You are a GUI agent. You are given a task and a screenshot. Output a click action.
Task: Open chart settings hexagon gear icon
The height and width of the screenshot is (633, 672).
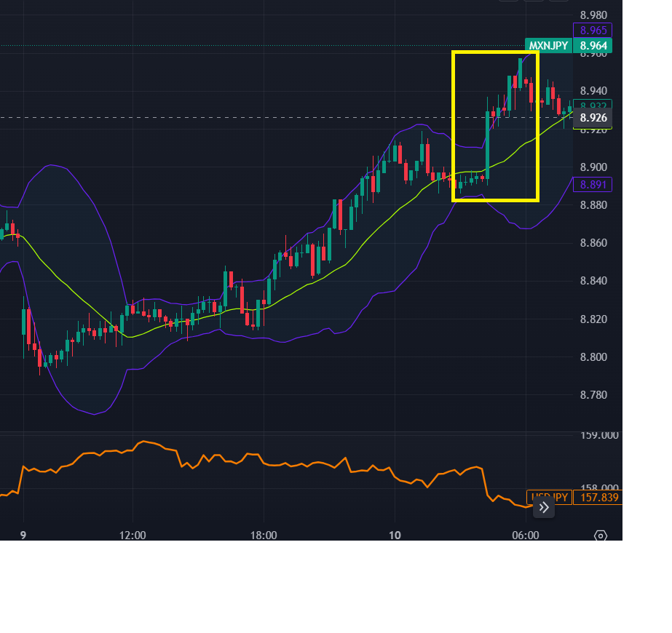[x=601, y=536]
